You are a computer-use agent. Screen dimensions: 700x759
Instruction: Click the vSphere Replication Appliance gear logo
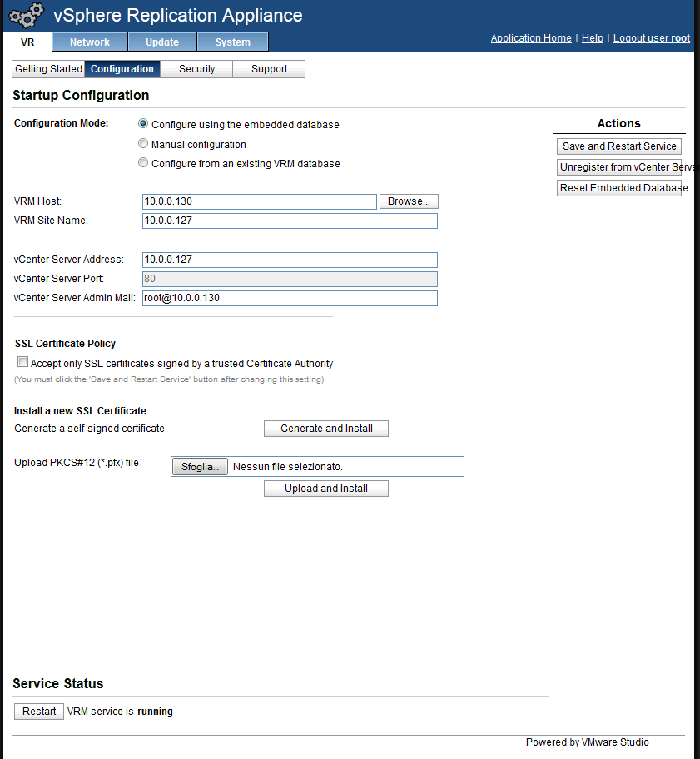click(x=25, y=14)
